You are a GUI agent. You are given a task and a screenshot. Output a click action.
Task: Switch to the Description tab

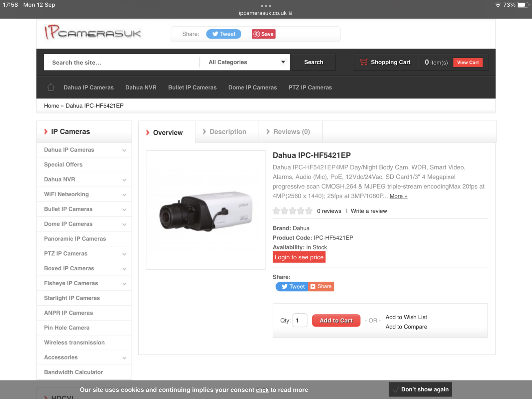click(227, 132)
